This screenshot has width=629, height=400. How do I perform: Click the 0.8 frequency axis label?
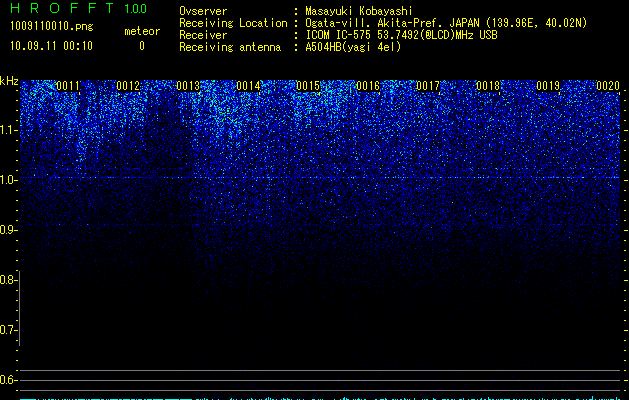pyautogui.click(x=8, y=280)
